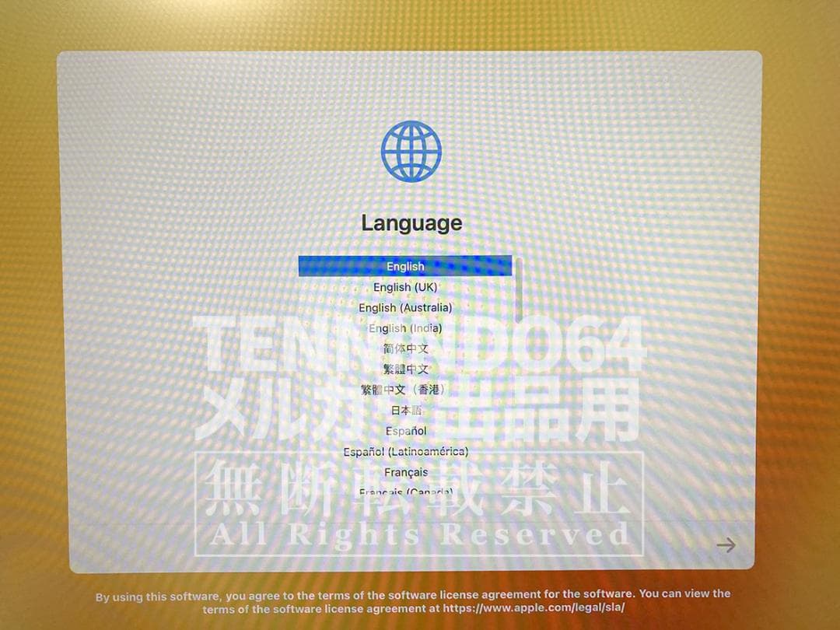This screenshot has width=840, height=630.
Task: Choose 繁體中文 from the list
Action: (405, 369)
